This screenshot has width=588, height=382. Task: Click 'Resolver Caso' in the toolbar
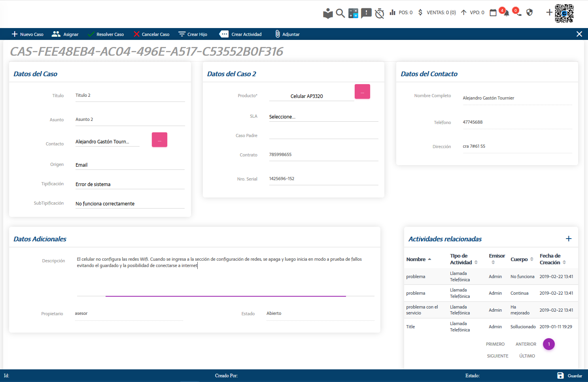coord(106,34)
